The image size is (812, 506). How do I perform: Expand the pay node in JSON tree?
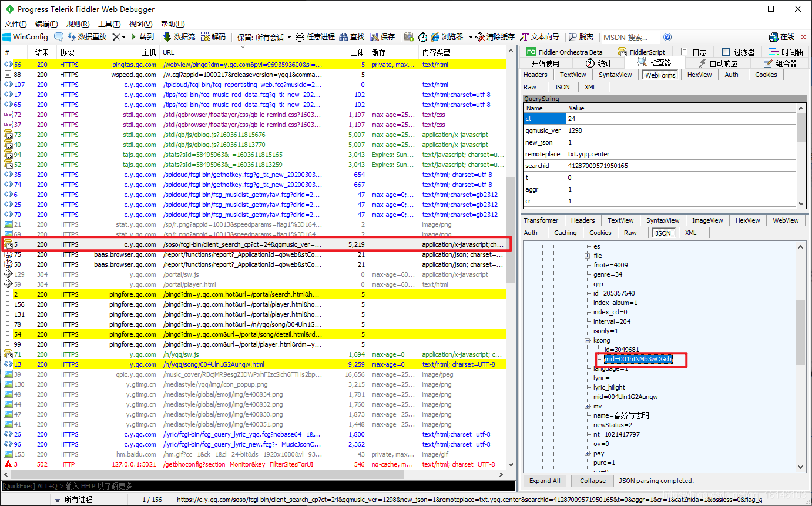[x=588, y=453]
